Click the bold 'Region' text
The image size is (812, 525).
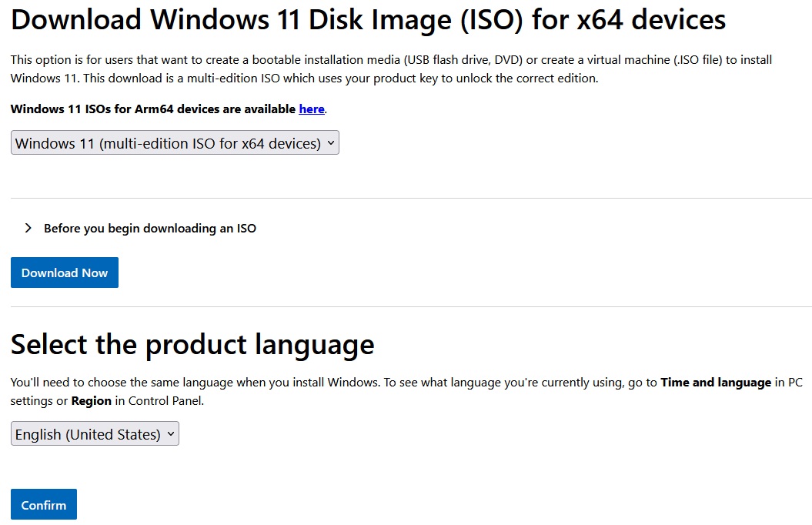tap(92, 401)
